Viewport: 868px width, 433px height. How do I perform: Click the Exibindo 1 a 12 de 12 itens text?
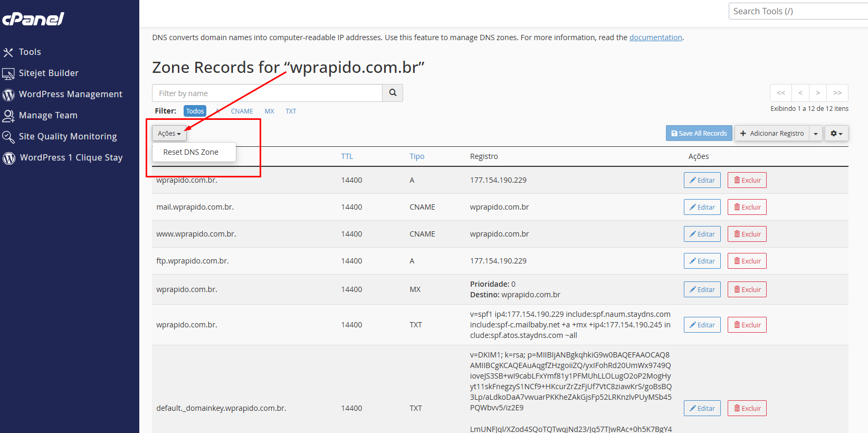tap(809, 108)
